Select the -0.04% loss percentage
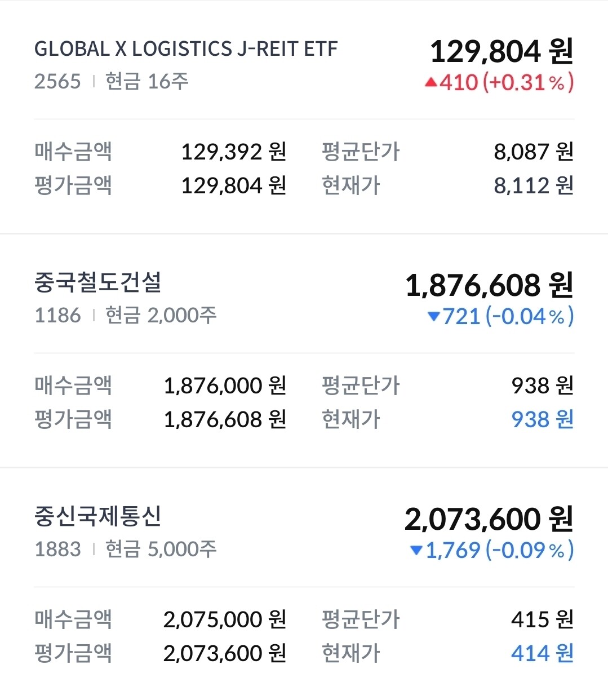The width and height of the screenshot is (608, 700). click(x=529, y=317)
